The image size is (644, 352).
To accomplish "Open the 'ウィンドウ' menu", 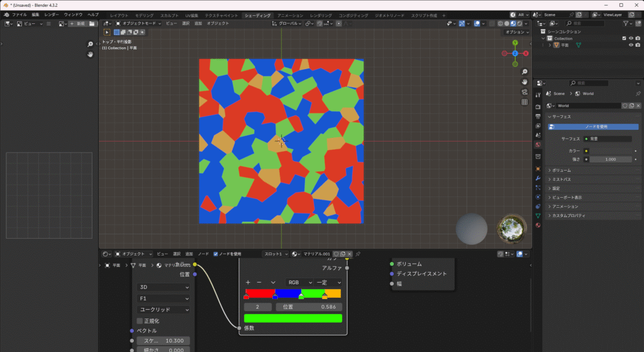I will [73, 15].
